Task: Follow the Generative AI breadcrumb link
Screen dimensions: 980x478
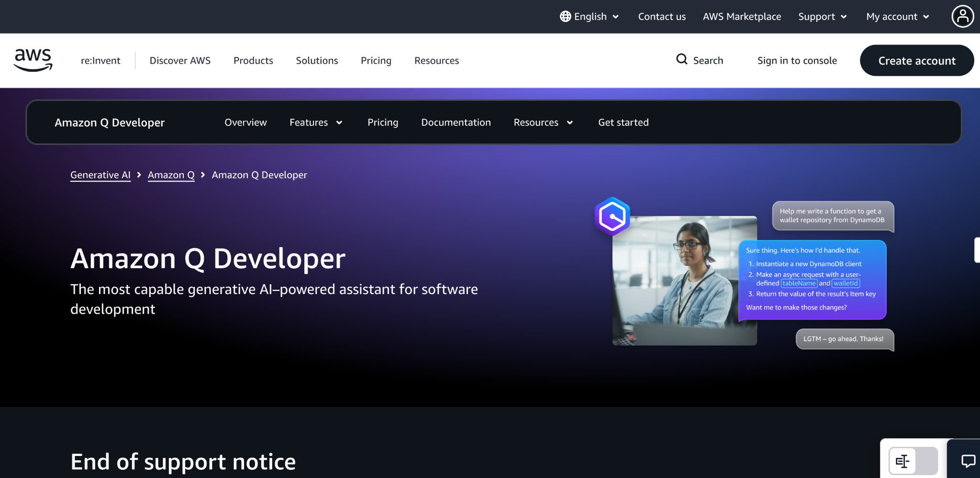Action: (100, 175)
